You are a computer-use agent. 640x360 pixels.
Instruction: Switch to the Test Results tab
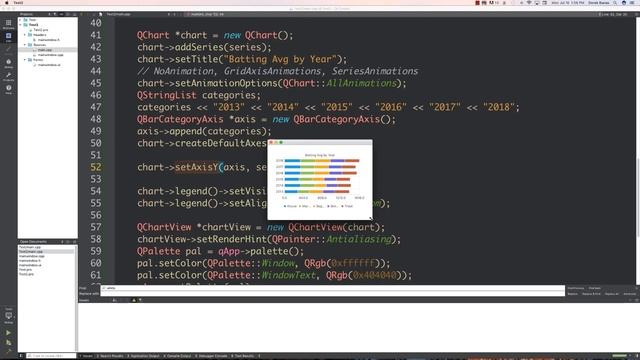(243, 356)
